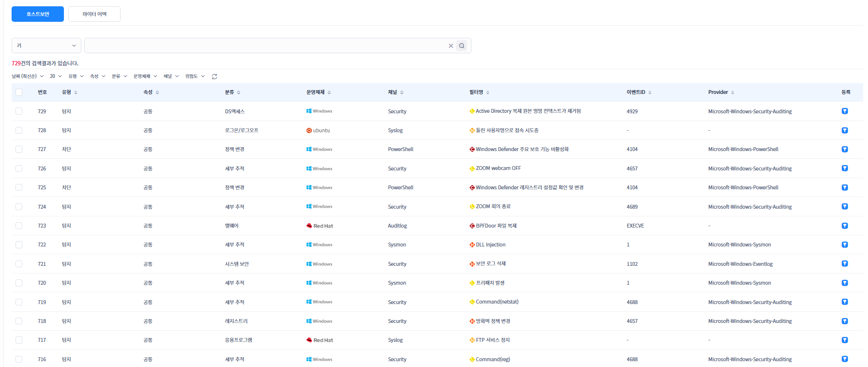Click register icon for row 729
The width and height of the screenshot is (868, 367).
coord(844,111)
